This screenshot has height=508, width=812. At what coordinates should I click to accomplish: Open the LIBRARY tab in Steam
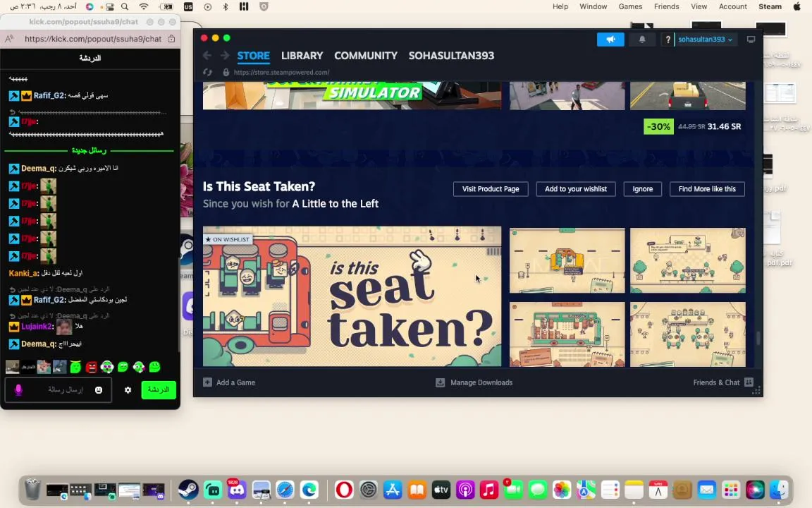point(302,56)
